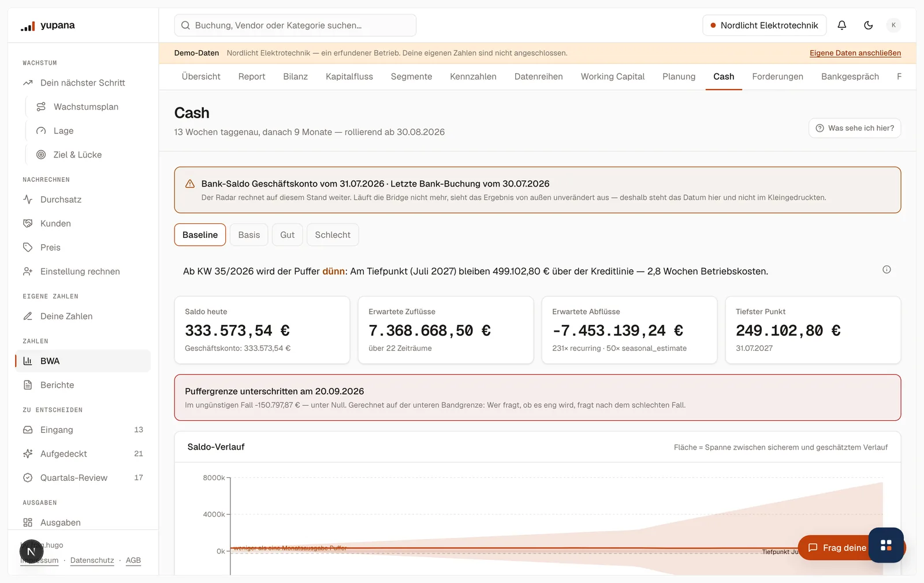
Task: Click the über 22 Zeiträume note
Action: pos(400,348)
